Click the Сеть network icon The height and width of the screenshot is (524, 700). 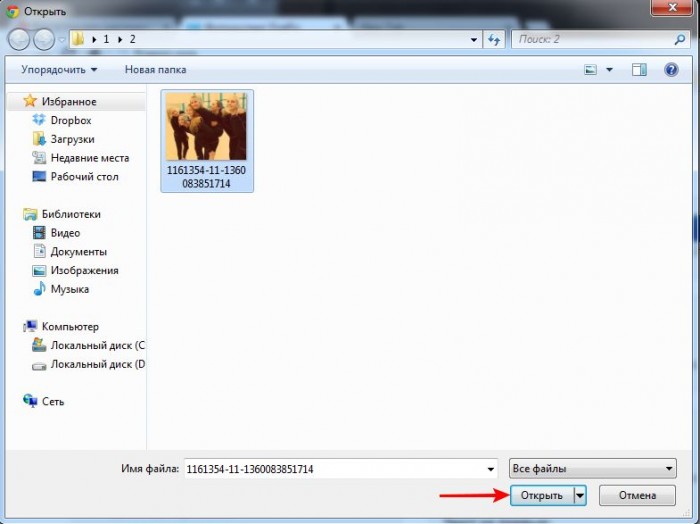tap(30, 401)
